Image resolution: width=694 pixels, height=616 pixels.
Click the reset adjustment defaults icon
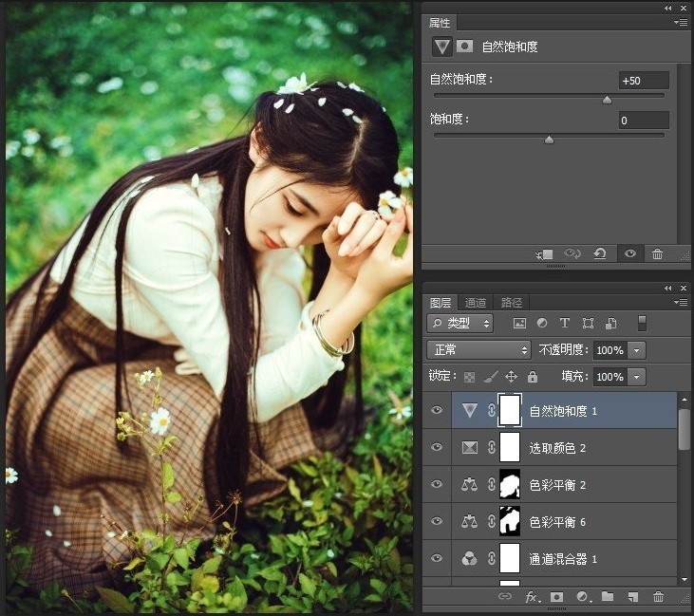(x=600, y=254)
